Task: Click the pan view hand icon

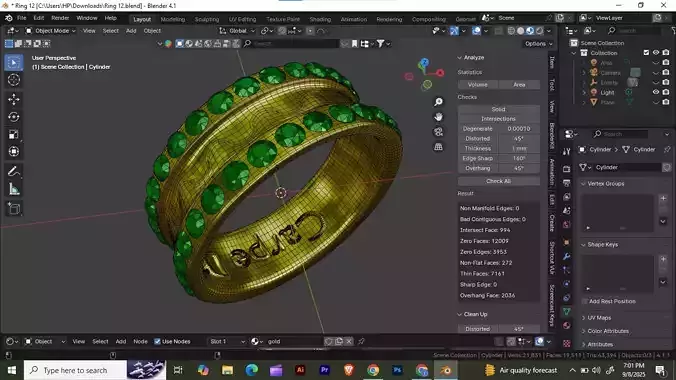Action: pyautogui.click(x=438, y=117)
